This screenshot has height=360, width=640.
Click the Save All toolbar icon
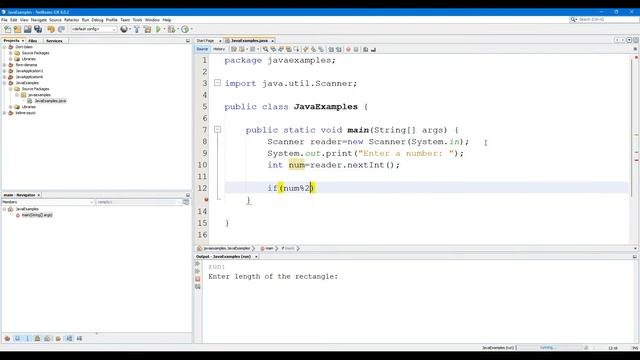point(38,29)
